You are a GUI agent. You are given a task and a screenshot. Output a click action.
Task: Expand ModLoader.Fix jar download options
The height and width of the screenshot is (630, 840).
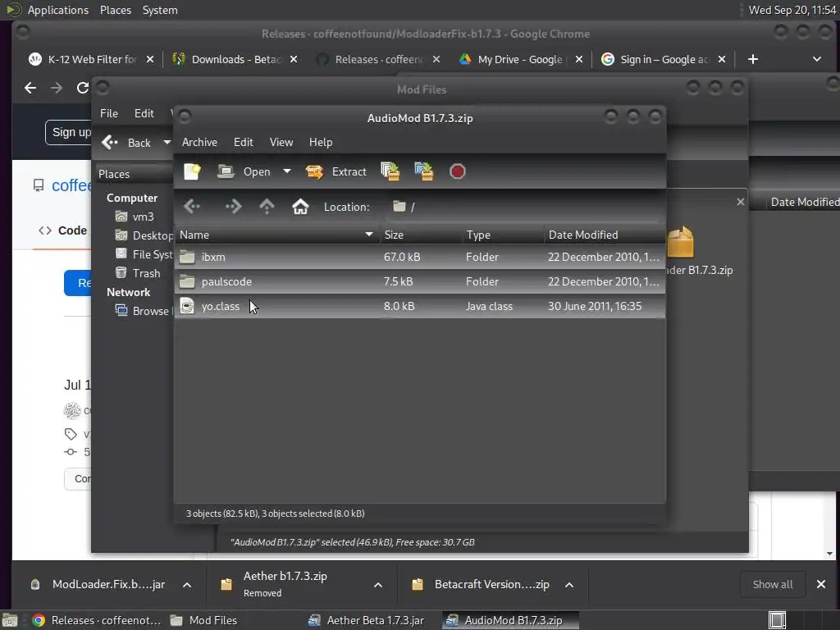(187, 585)
